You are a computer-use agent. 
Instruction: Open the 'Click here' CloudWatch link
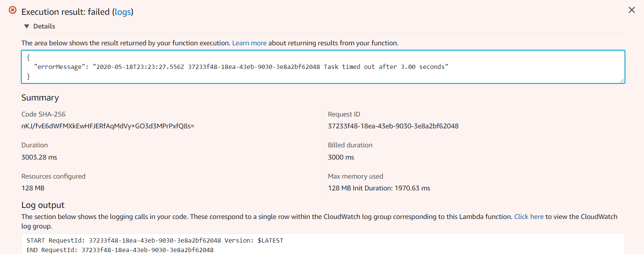pyautogui.click(x=529, y=217)
